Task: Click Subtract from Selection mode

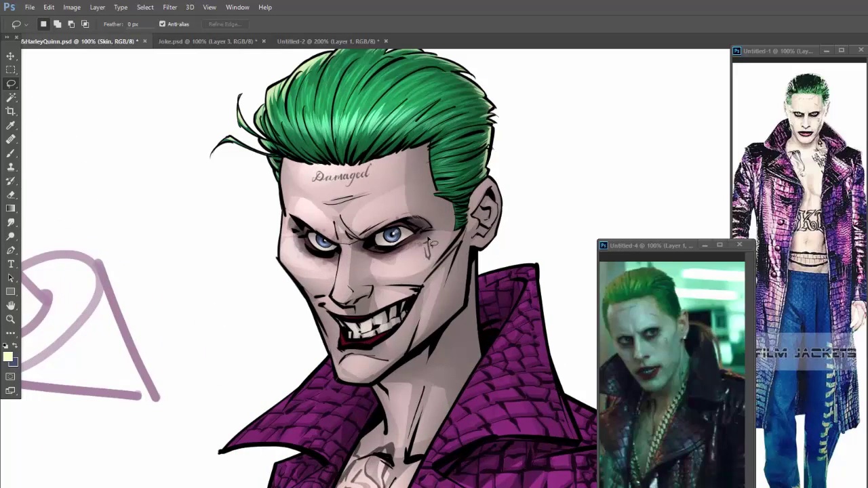Action: (x=71, y=24)
